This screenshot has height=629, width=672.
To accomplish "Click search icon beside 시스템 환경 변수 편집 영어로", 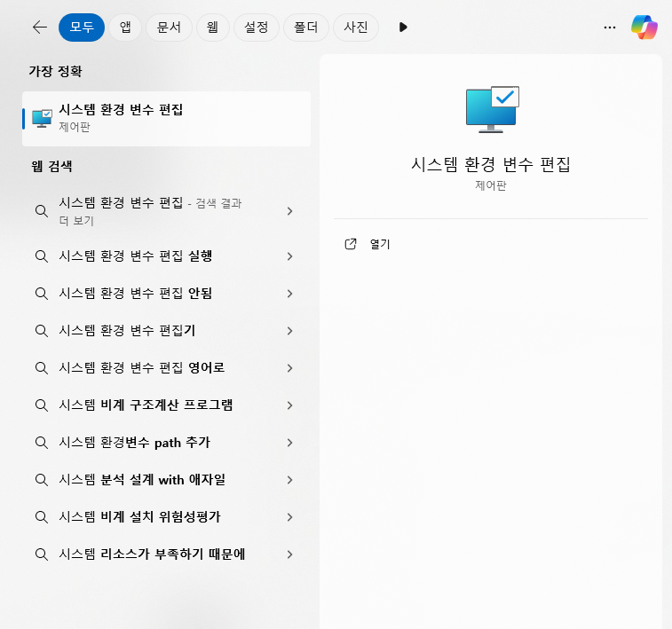I will pos(42,368).
